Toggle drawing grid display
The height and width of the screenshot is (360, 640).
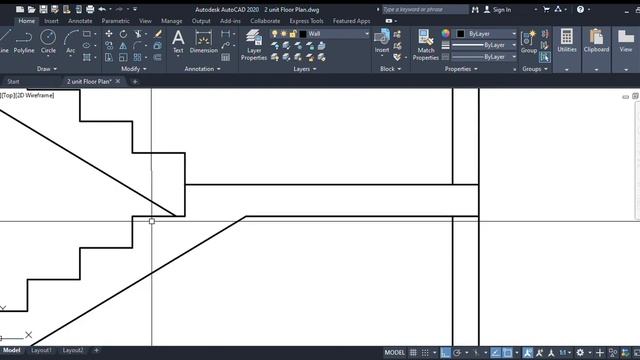(413, 353)
